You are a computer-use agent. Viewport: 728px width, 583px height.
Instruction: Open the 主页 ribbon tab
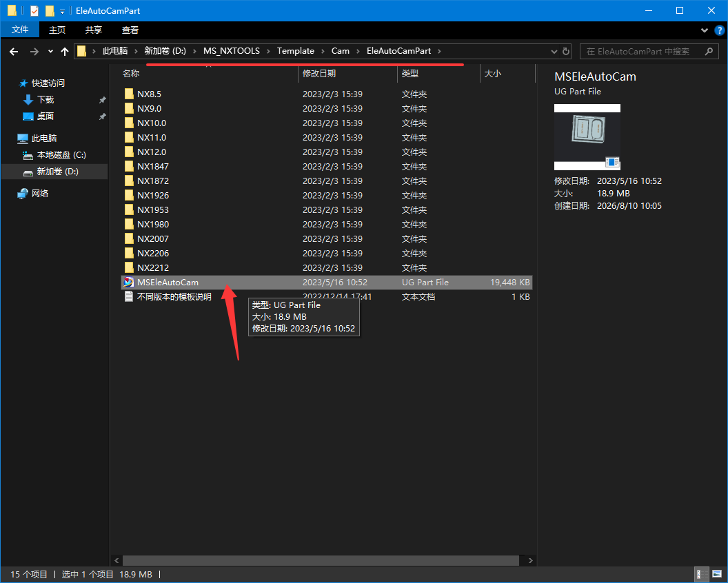coord(57,30)
